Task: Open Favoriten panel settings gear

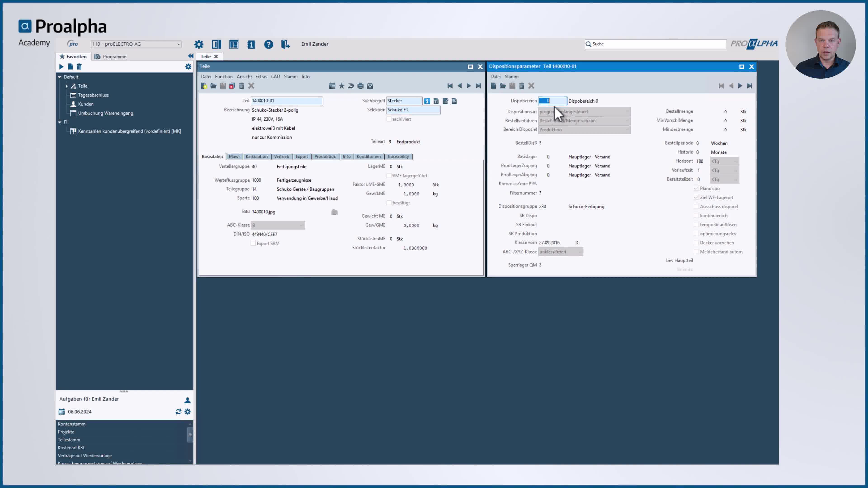Action: (188, 67)
